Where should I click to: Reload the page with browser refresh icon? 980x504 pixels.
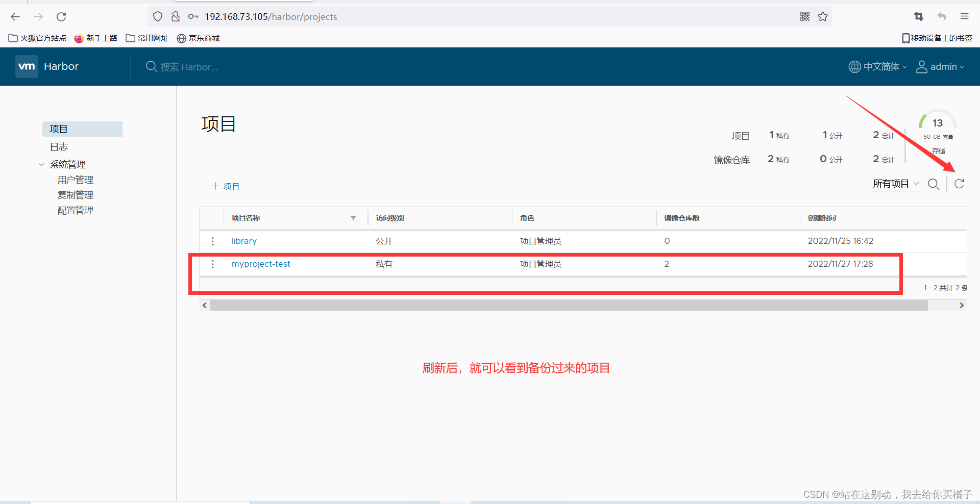[x=61, y=17]
